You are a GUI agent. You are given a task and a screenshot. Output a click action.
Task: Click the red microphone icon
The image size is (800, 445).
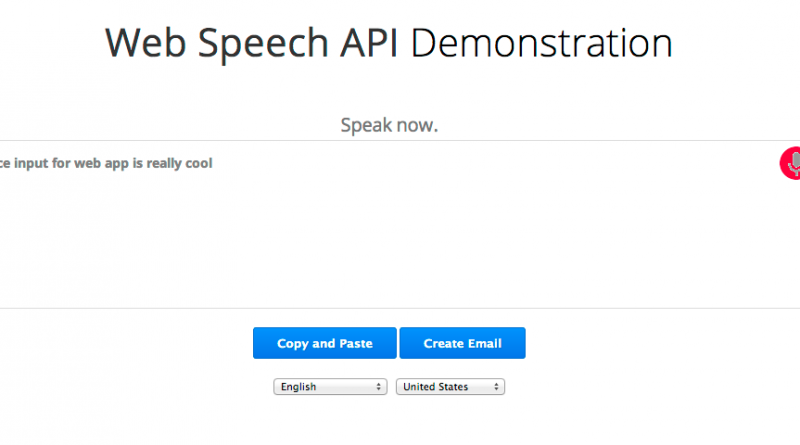tap(791, 163)
